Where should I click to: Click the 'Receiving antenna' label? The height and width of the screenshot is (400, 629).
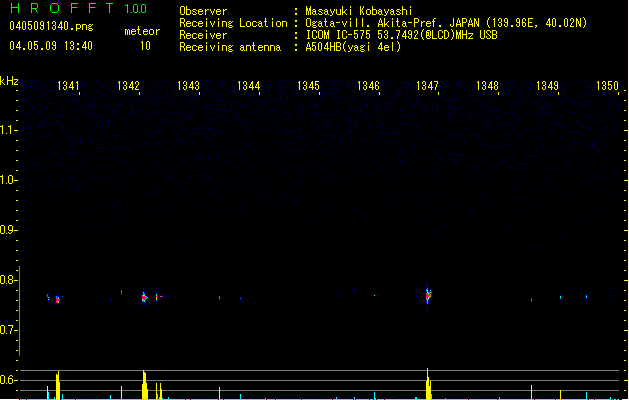click(230, 47)
